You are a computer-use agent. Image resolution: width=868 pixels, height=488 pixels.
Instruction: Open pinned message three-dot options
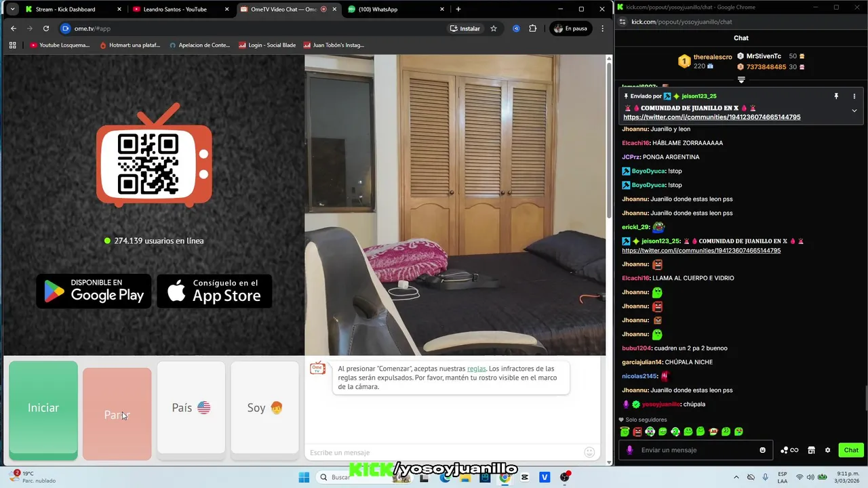tap(854, 96)
